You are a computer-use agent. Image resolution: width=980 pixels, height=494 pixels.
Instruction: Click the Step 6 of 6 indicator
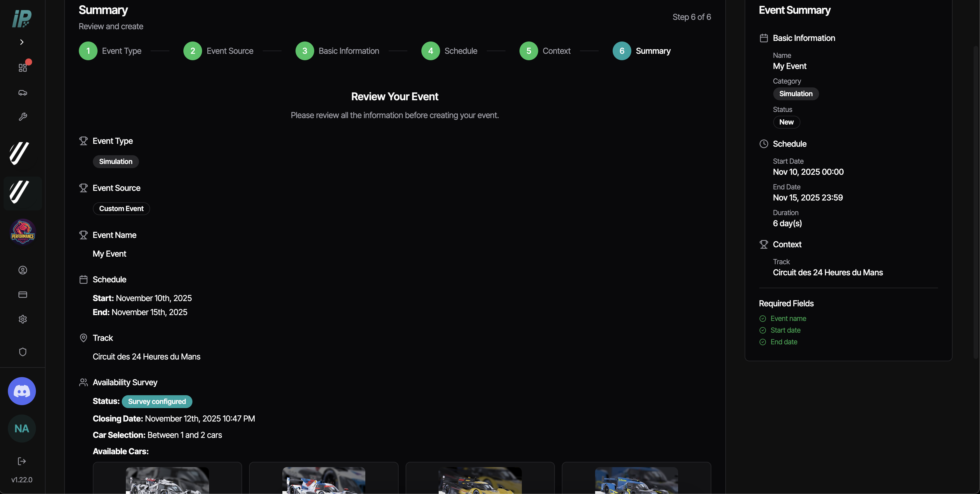(691, 17)
